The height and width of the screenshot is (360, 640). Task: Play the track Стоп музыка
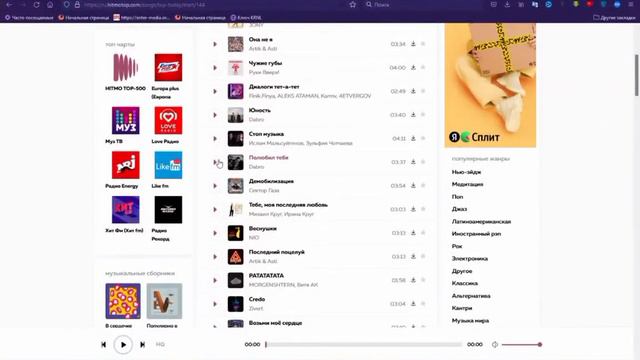215,139
